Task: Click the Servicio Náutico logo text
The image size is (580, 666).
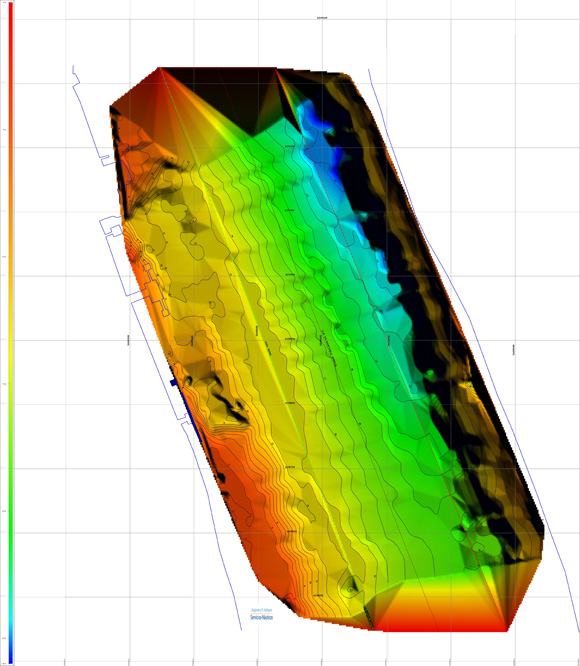Action: click(262, 617)
